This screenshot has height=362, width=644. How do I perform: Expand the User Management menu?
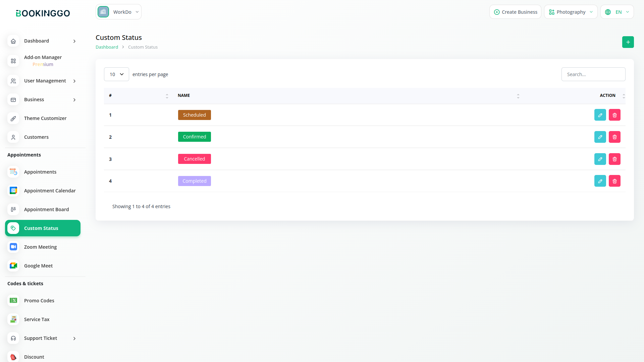click(x=45, y=81)
